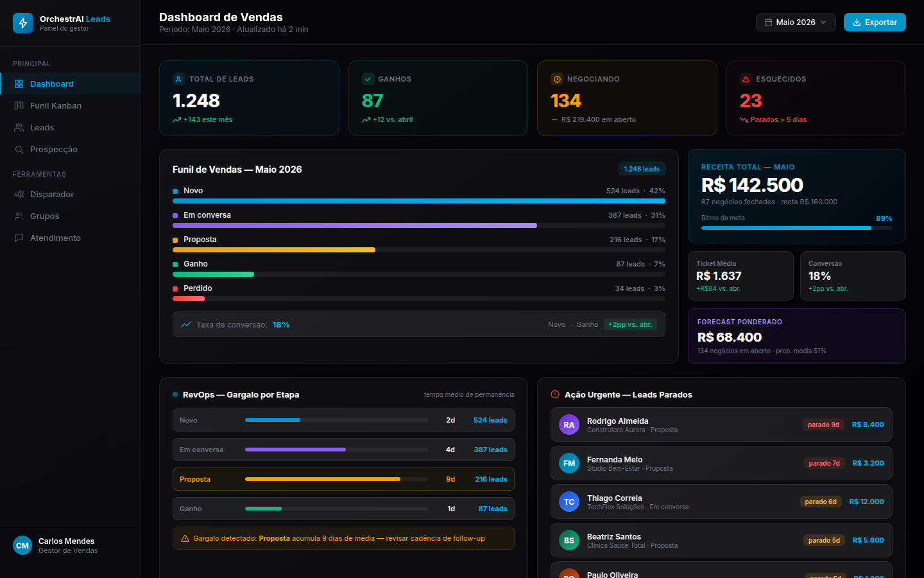Click the parado 9d badge

[823, 425]
